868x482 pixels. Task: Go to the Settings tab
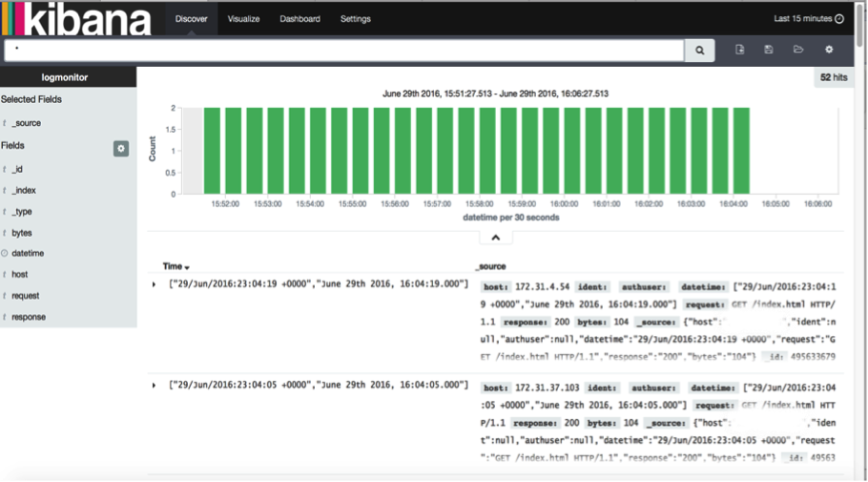[356, 19]
